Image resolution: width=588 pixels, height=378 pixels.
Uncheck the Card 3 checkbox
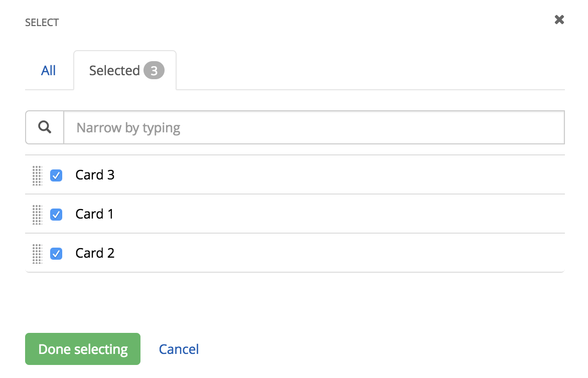point(56,175)
